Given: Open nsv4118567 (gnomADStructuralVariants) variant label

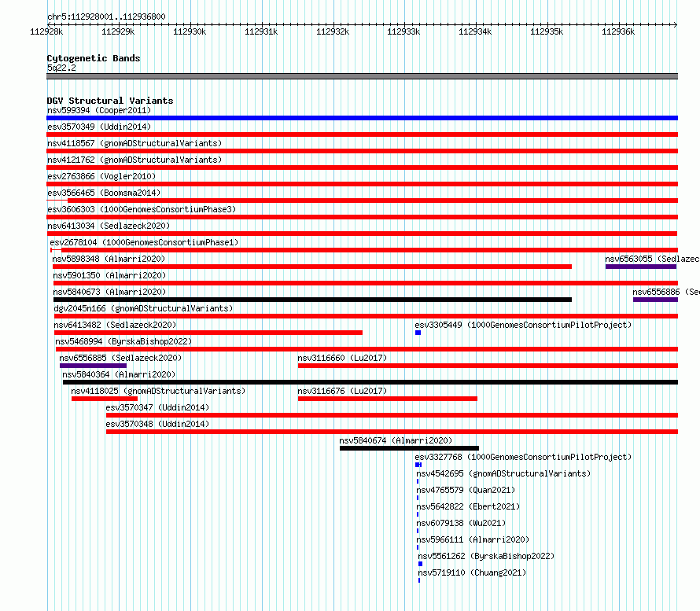Looking at the screenshot, I should (x=134, y=143).
